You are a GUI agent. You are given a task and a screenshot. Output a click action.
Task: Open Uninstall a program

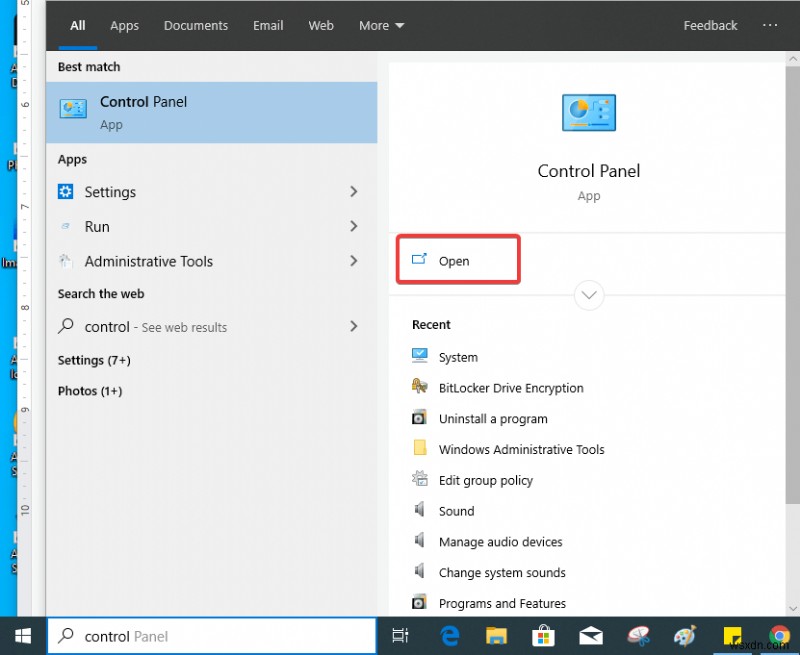(x=493, y=418)
